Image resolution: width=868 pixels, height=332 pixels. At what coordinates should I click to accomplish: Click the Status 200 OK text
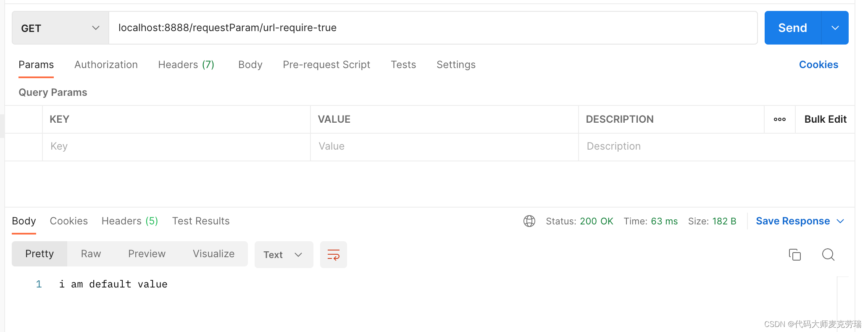[579, 221]
